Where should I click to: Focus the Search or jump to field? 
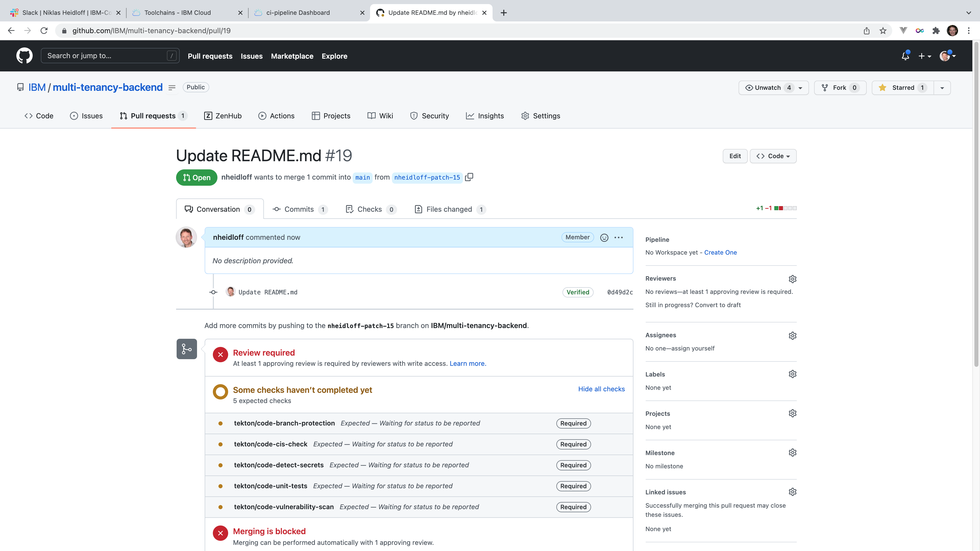[x=106, y=56]
